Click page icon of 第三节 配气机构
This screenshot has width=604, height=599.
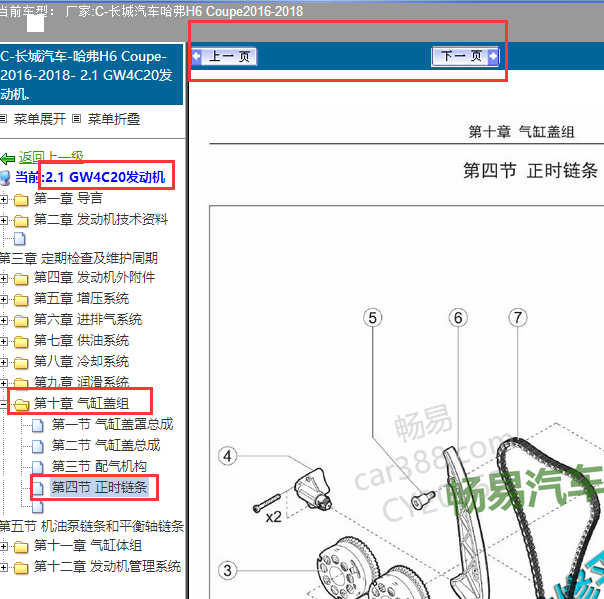(38, 467)
